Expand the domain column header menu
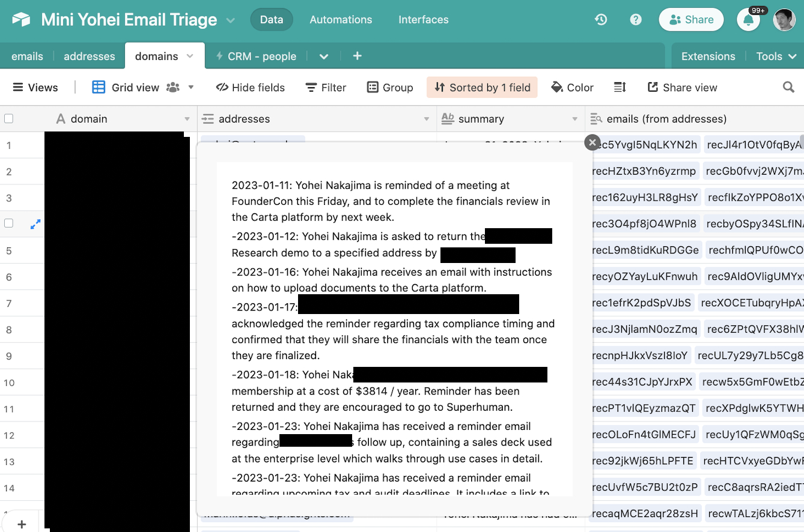 click(187, 119)
